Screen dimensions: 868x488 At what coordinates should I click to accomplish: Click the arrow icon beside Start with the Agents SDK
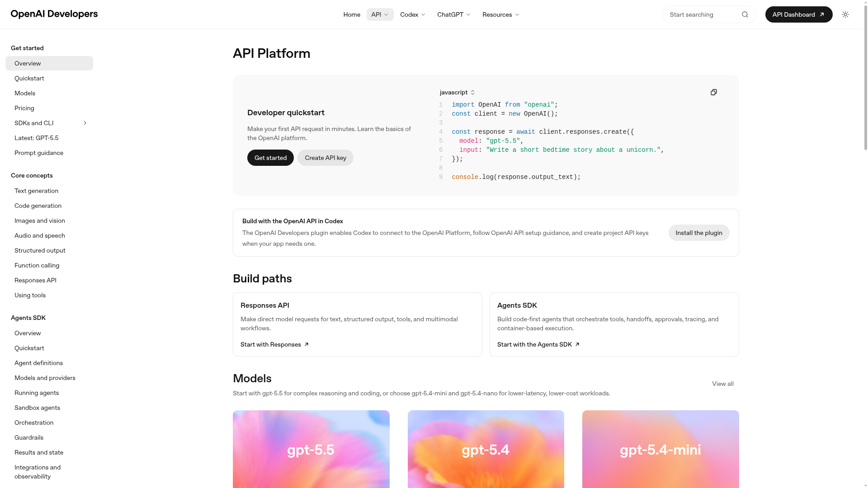point(577,344)
